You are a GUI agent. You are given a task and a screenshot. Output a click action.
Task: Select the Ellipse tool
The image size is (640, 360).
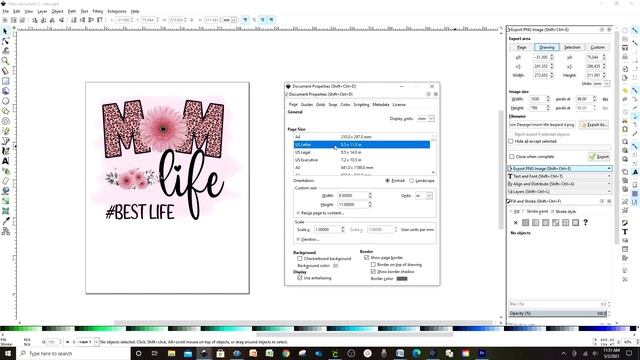point(5,101)
